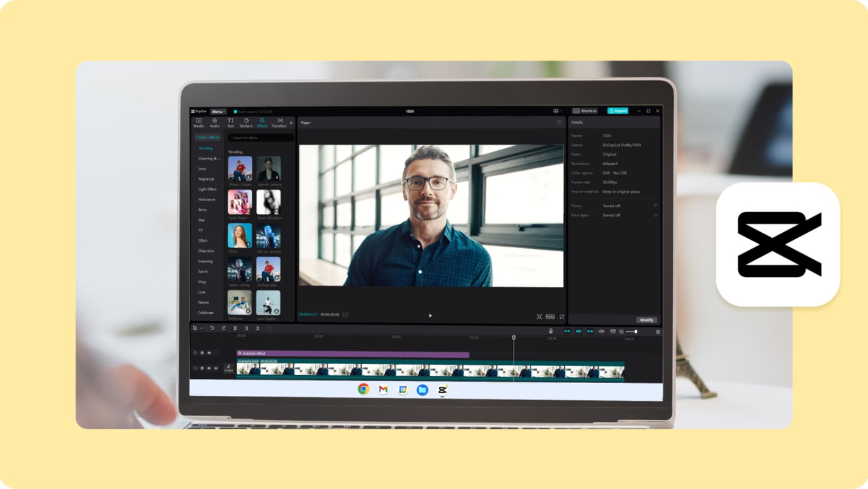
Task: Open the Glitch effects category
Action: [202, 240]
